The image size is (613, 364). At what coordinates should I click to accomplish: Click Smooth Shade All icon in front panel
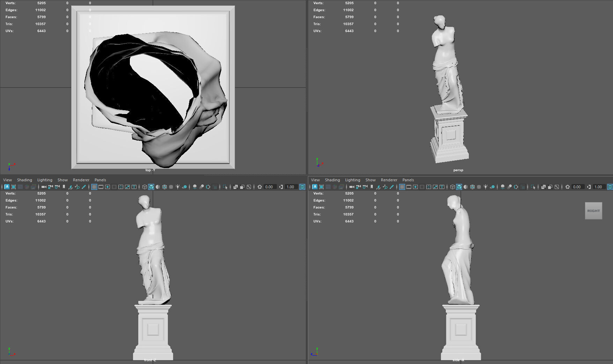point(151,187)
